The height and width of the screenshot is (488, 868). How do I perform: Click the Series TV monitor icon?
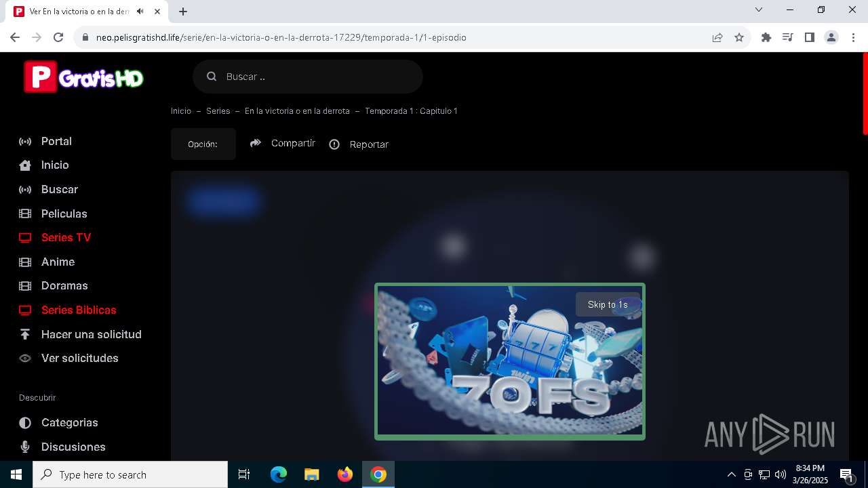[x=25, y=238]
